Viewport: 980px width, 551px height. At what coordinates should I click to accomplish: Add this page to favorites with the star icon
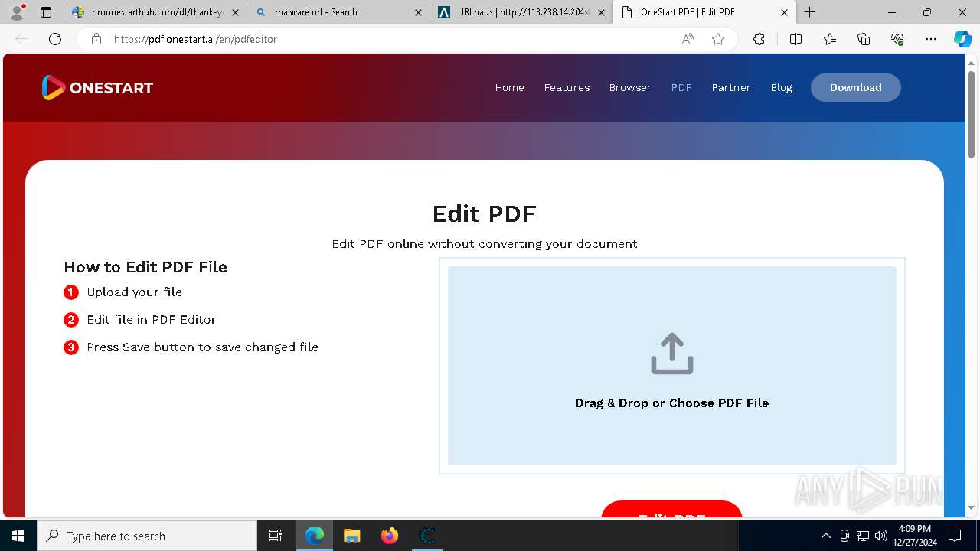(x=718, y=39)
